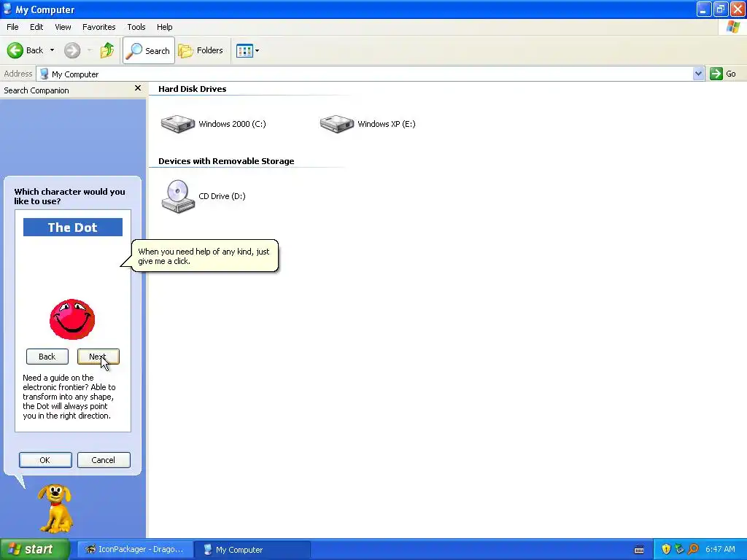Select the Windows 2000 (C:) drive
The height and width of the screenshot is (560, 747).
pyautogui.click(x=214, y=124)
